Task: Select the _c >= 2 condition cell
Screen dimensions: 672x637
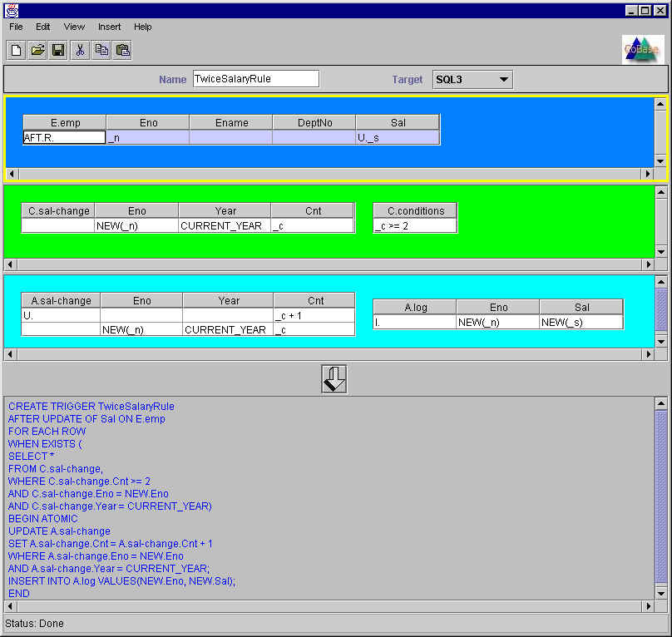Action: (415, 226)
